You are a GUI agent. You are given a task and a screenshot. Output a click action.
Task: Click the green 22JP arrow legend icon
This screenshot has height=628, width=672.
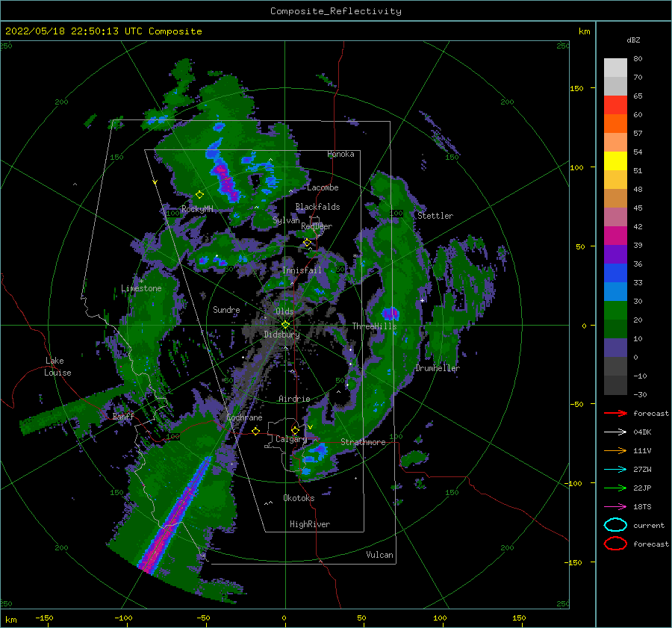[615, 488]
